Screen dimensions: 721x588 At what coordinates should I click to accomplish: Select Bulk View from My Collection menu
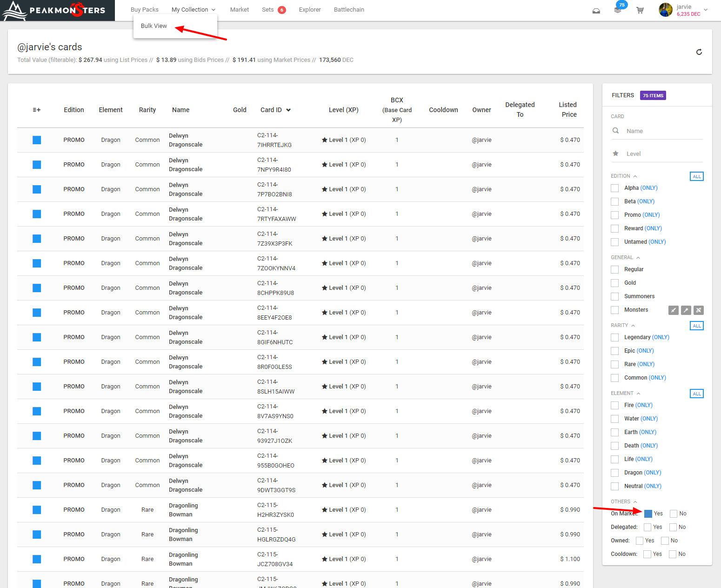tap(154, 26)
